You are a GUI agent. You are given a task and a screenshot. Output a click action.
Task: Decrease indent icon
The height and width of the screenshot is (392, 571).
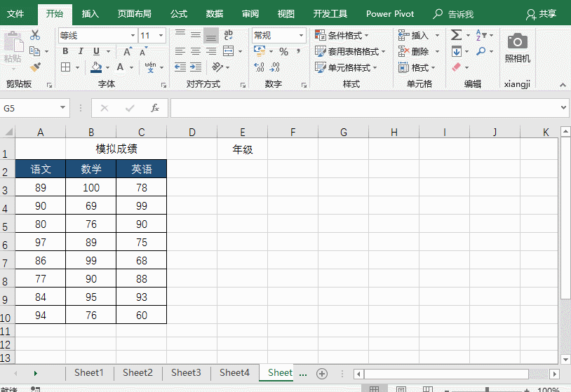(x=180, y=67)
